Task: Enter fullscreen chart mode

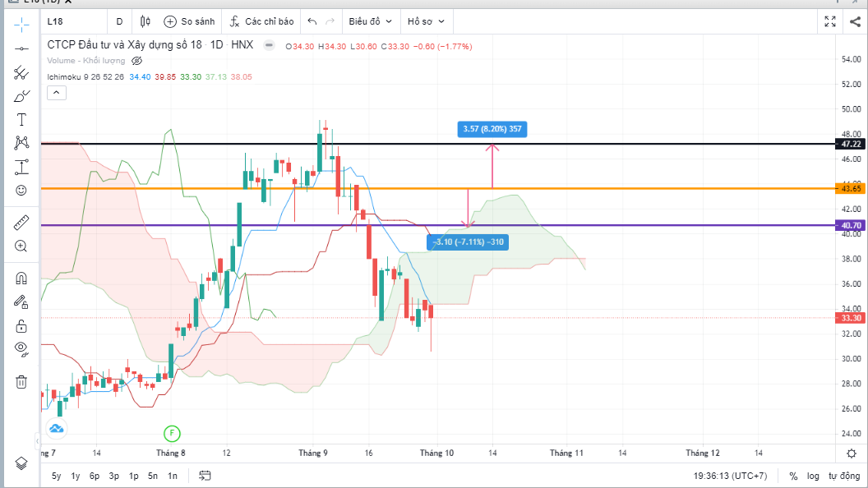Action: (830, 21)
